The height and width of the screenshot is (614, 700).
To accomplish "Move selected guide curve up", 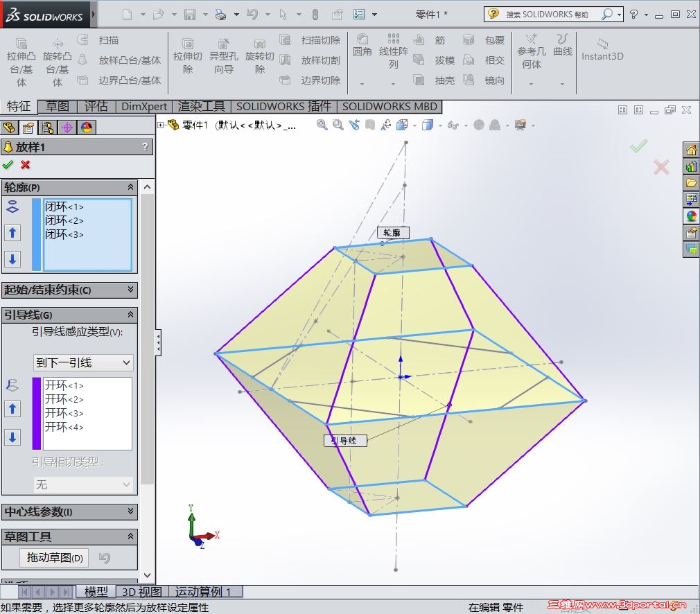I will point(12,409).
